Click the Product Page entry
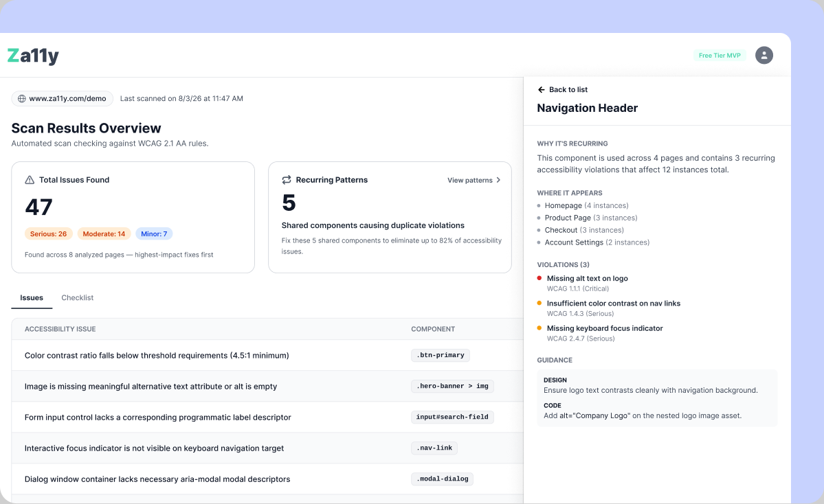 coord(591,218)
